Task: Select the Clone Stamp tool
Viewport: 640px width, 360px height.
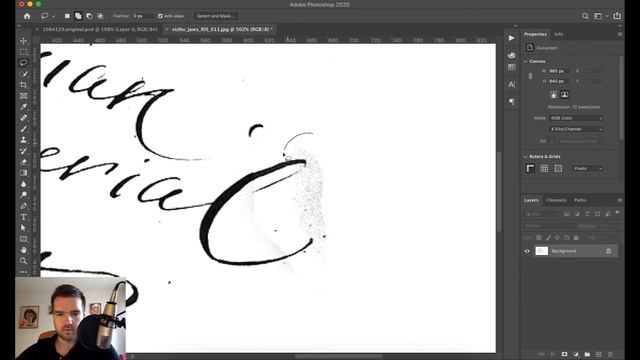Action: click(x=23, y=140)
